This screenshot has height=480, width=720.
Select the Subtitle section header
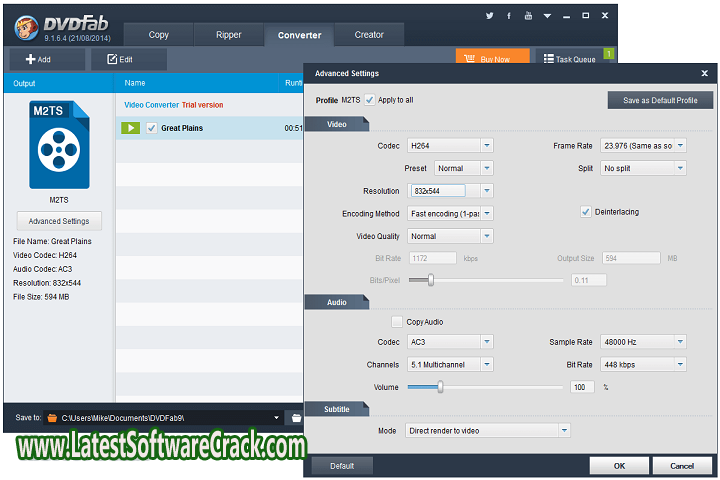pyautogui.click(x=337, y=409)
